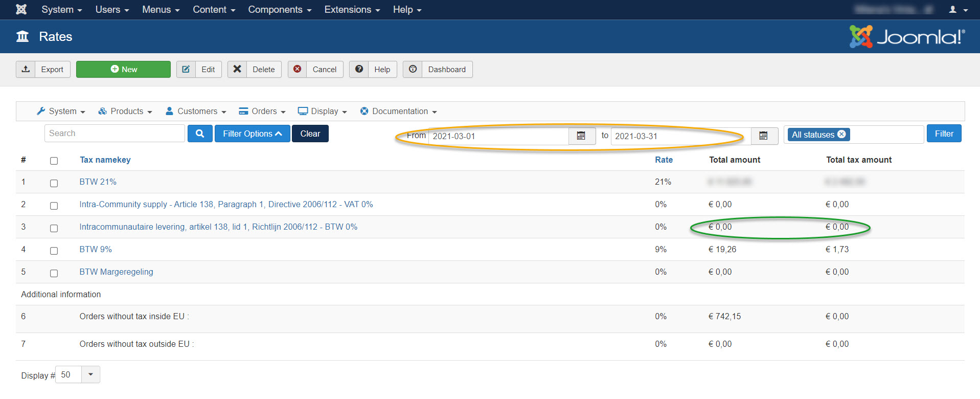The height and width of the screenshot is (399, 980).
Task: Click the Edit button label
Action: [x=208, y=70]
